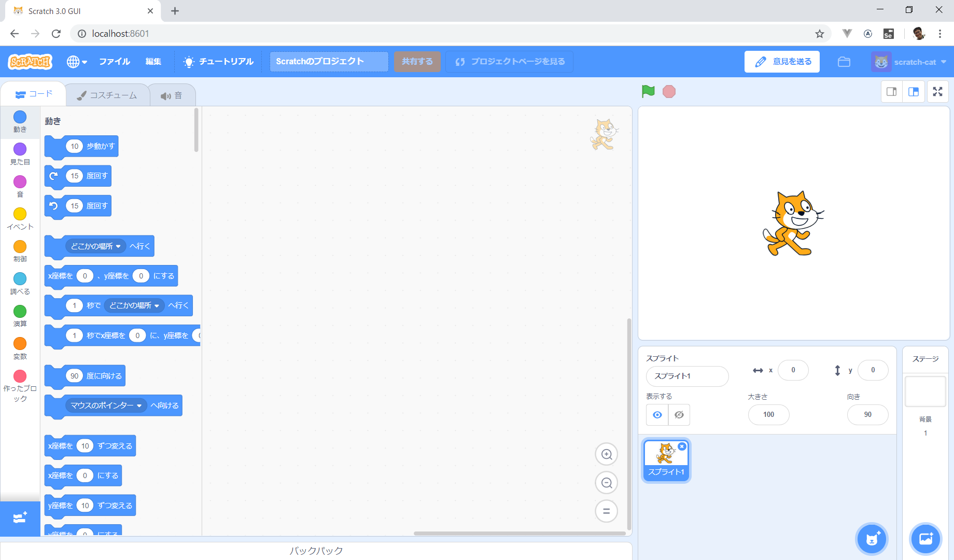This screenshot has height=560, width=954.
Task: Switch to the 音 sounds tab
Action: point(172,95)
